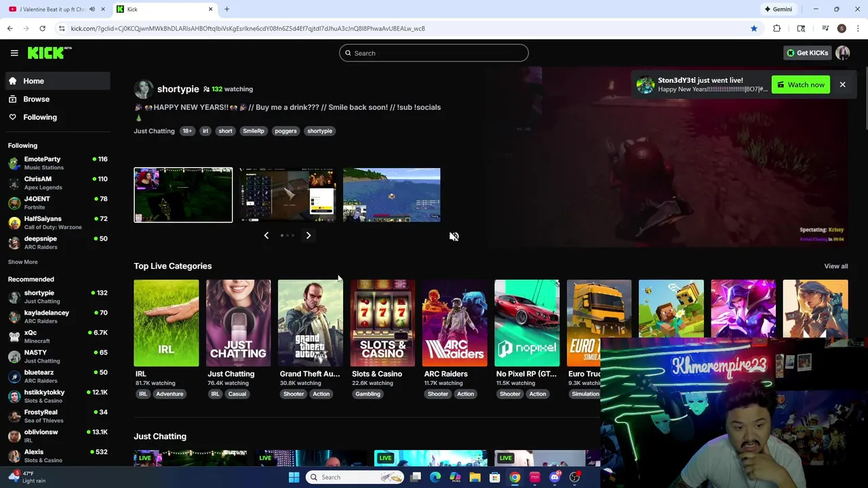Viewport: 868px width, 488px height.
Task: Open J4OENT in Following list
Action: pyautogui.click(x=57, y=203)
